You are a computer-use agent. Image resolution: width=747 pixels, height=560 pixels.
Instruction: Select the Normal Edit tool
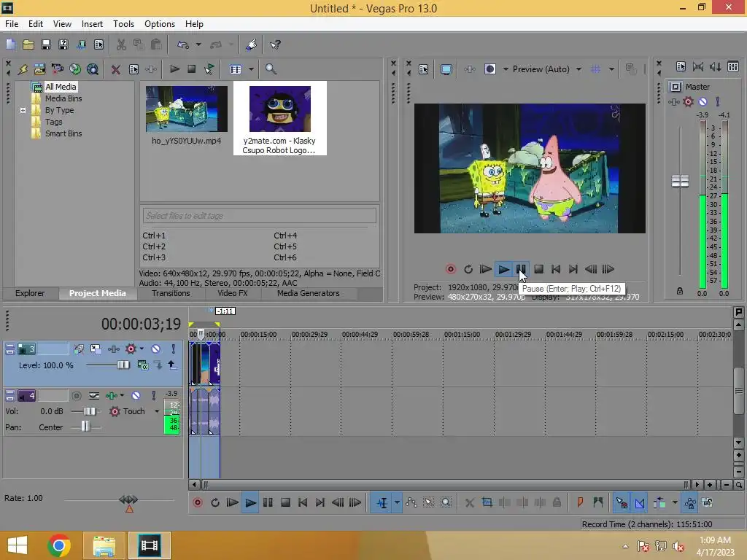point(382,502)
